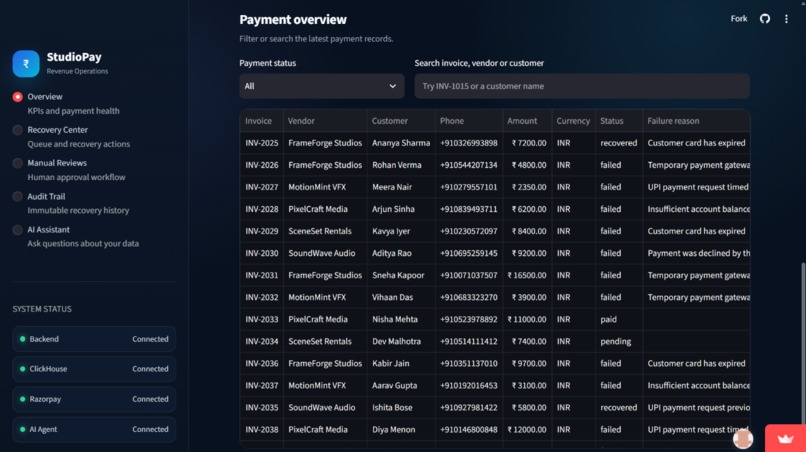Click the dropdown chevron in Payment status
Image resolution: width=806 pixels, height=452 pixels.
tap(392, 86)
